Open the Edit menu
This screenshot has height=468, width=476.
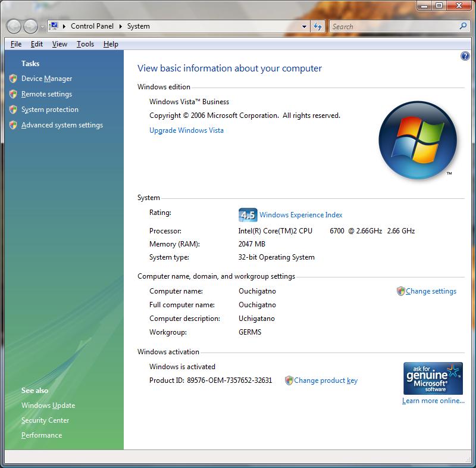[x=37, y=44]
